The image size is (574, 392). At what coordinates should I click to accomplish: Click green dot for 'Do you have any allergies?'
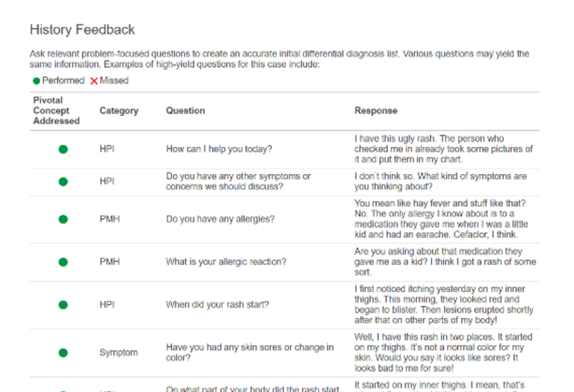pyautogui.click(x=63, y=219)
